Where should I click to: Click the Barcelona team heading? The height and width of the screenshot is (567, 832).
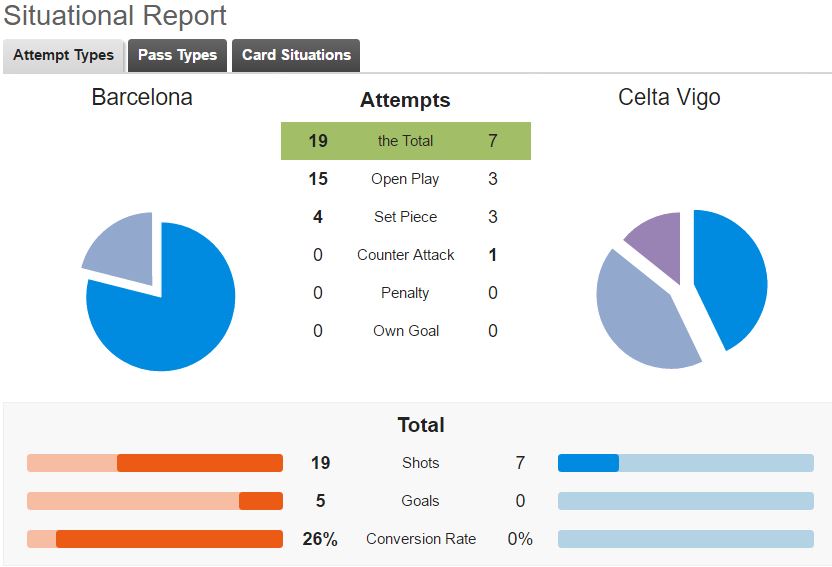tap(142, 98)
